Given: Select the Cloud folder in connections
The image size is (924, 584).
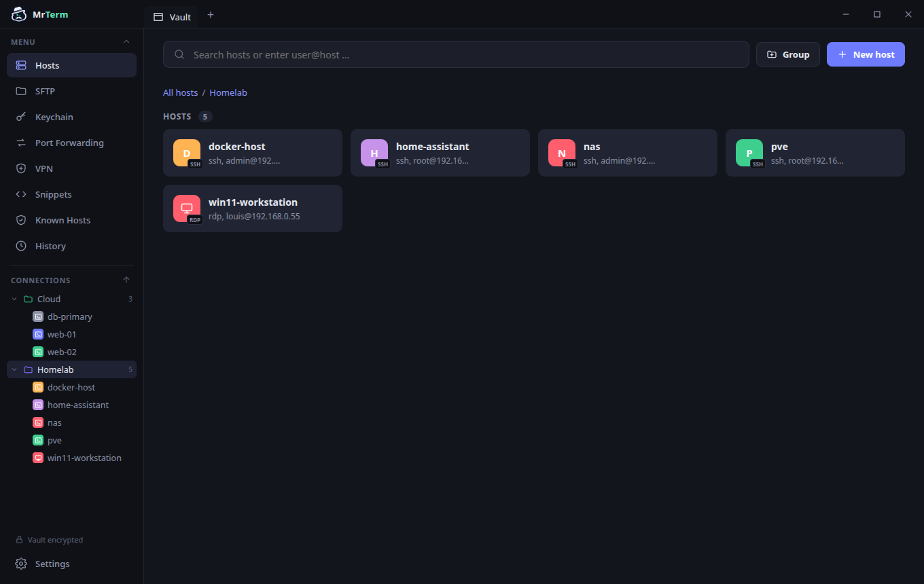Looking at the screenshot, I should (x=71, y=299).
